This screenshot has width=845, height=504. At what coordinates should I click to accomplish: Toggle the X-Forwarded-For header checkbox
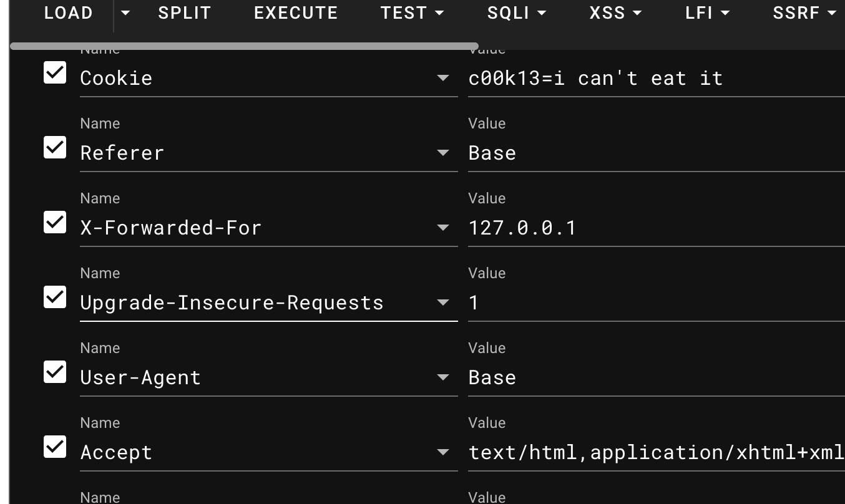tap(55, 223)
